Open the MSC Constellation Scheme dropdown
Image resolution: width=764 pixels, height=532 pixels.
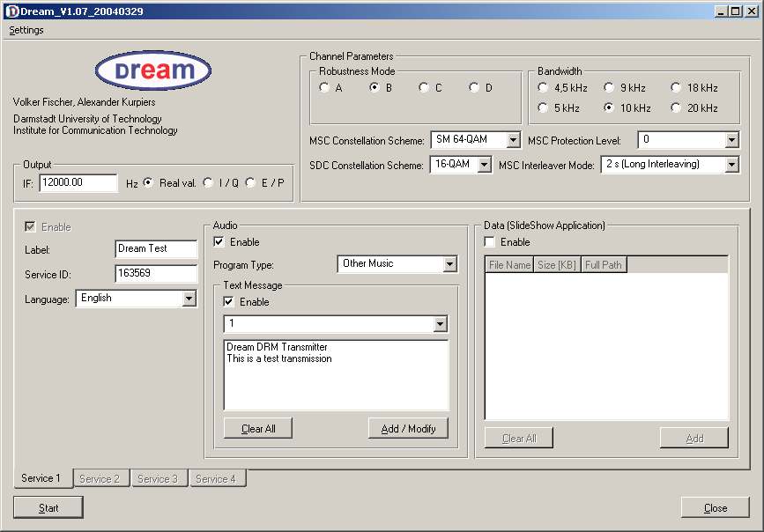(514, 140)
